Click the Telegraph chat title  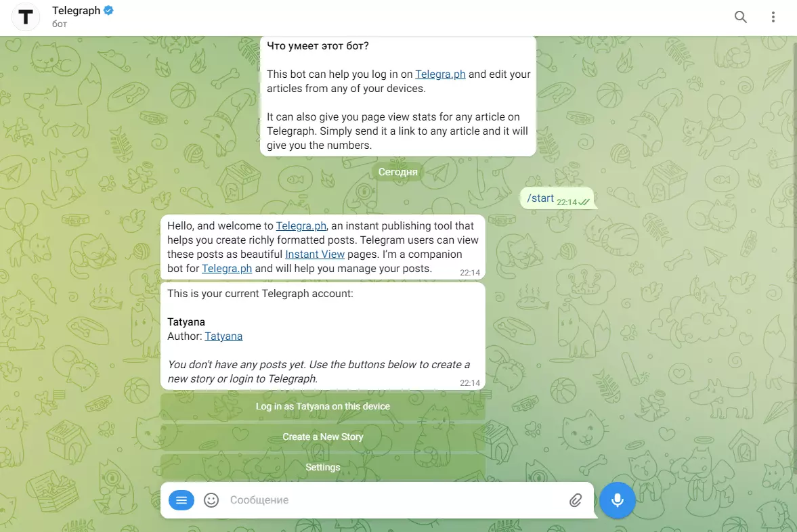coord(77,11)
